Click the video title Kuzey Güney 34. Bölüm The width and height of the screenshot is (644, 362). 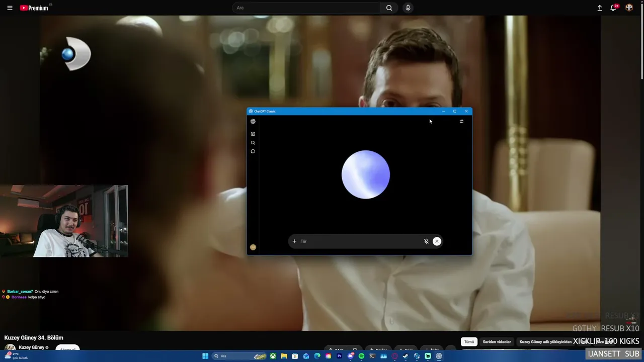coord(34,338)
